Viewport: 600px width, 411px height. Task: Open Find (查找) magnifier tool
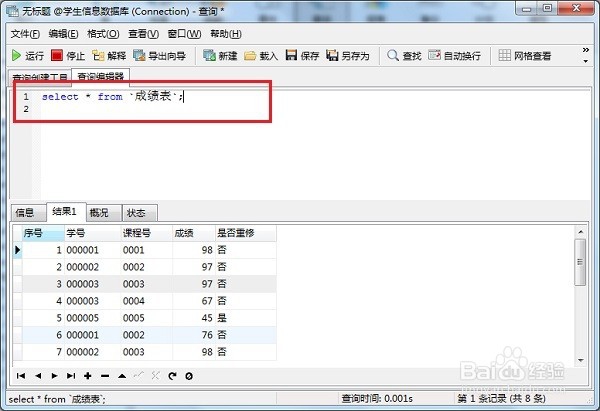404,56
